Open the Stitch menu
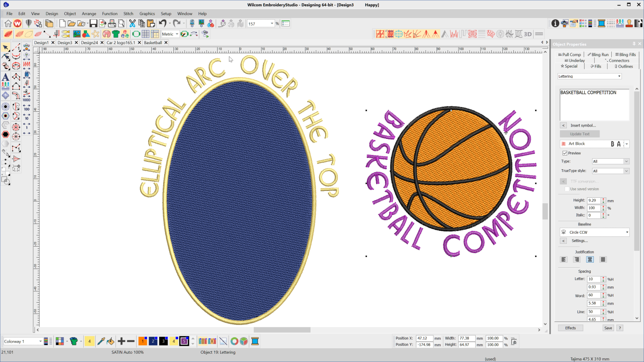The image size is (644, 362). (x=128, y=14)
